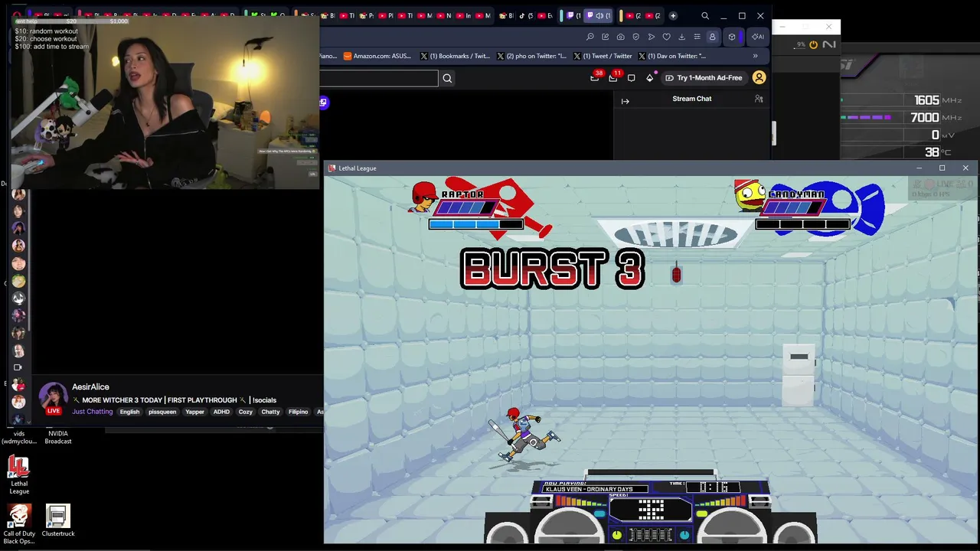Screen dimensions: 980x551
Task: Open NVIDIA Broadcast desktop shortcut
Action: 58,437
